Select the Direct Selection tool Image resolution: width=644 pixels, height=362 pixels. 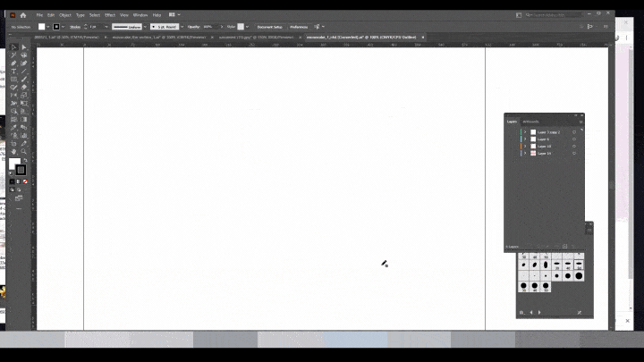pyautogui.click(x=24, y=47)
